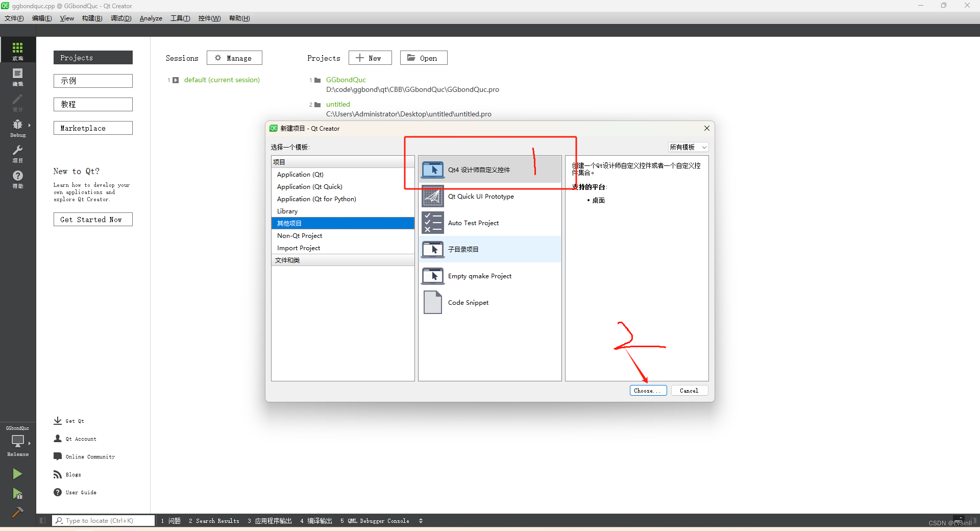This screenshot has height=531, width=980.
Task: Open the Online Community link
Action: point(84,456)
